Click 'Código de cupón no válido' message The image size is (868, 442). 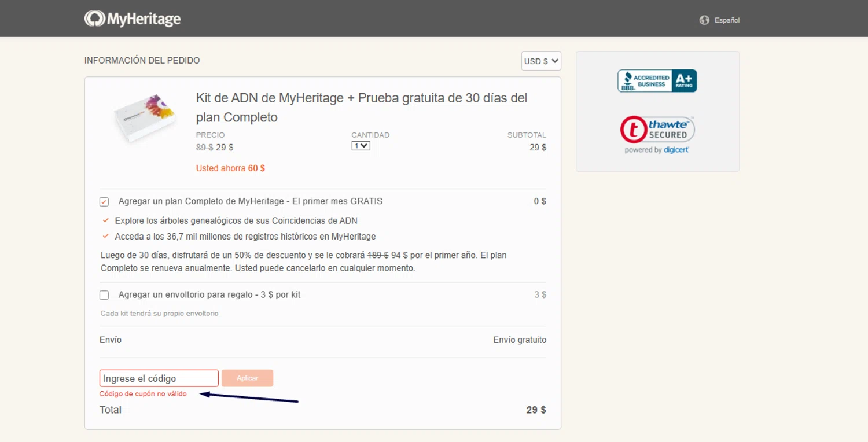coord(143,394)
